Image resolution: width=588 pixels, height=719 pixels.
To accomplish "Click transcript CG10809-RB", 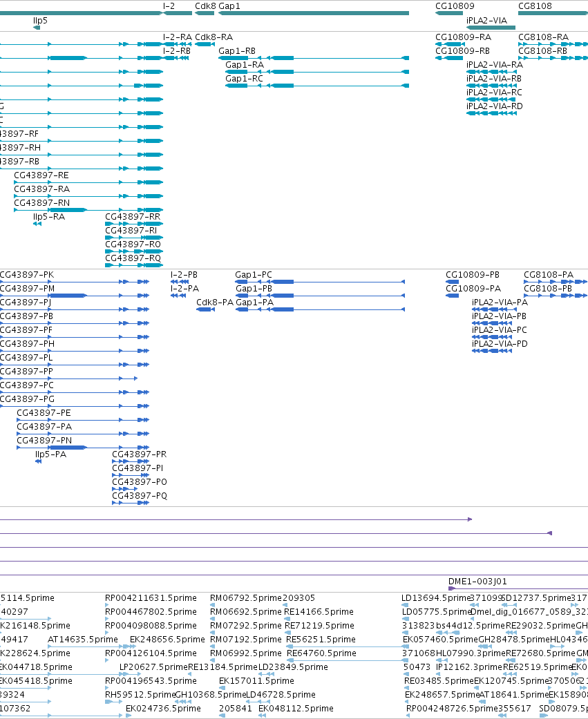I will tap(462, 51).
